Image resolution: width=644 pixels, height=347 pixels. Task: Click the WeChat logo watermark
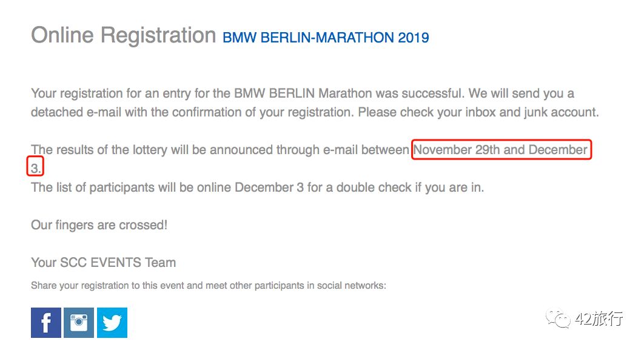click(x=558, y=318)
